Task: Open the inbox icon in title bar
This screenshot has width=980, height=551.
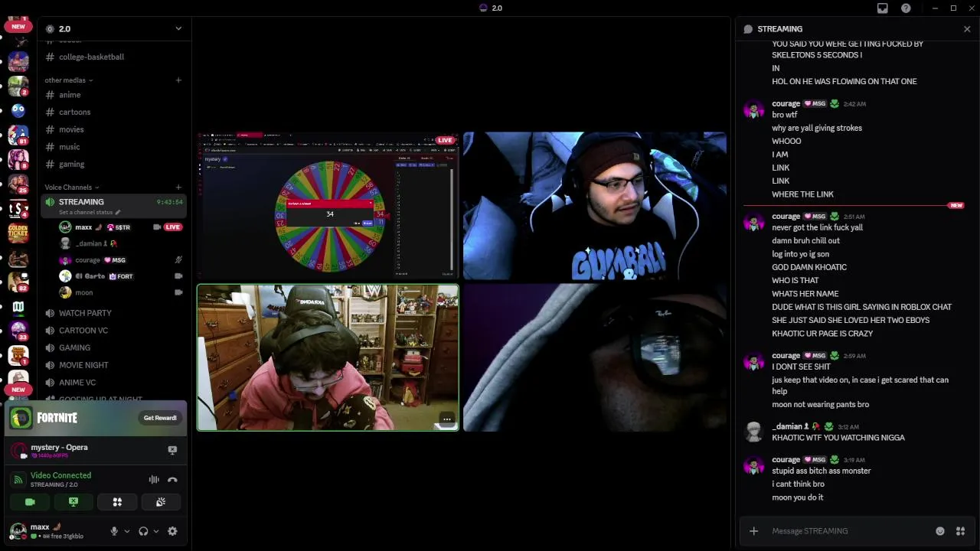Action: pos(883,8)
